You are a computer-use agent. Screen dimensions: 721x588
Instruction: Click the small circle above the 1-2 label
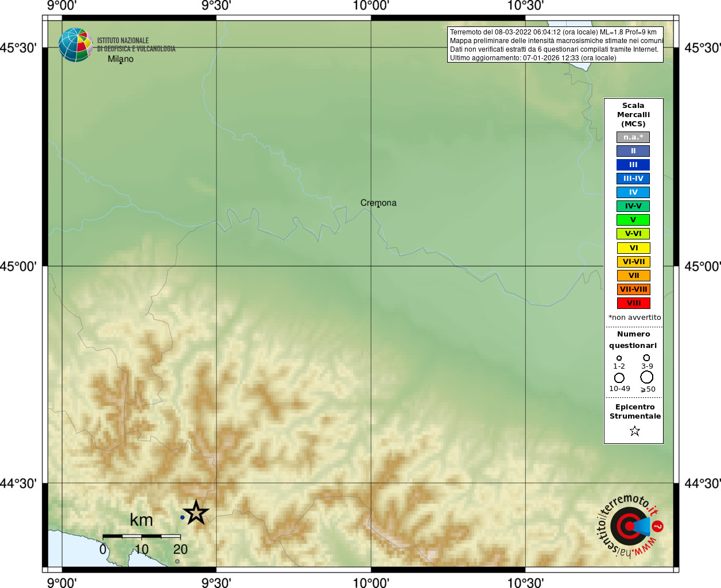(619, 358)
